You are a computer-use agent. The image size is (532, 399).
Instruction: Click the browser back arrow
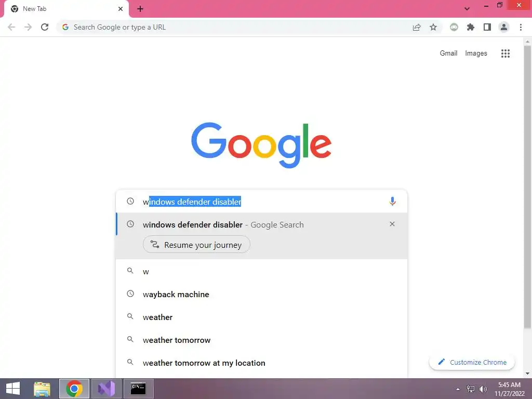tap(11, 27)
